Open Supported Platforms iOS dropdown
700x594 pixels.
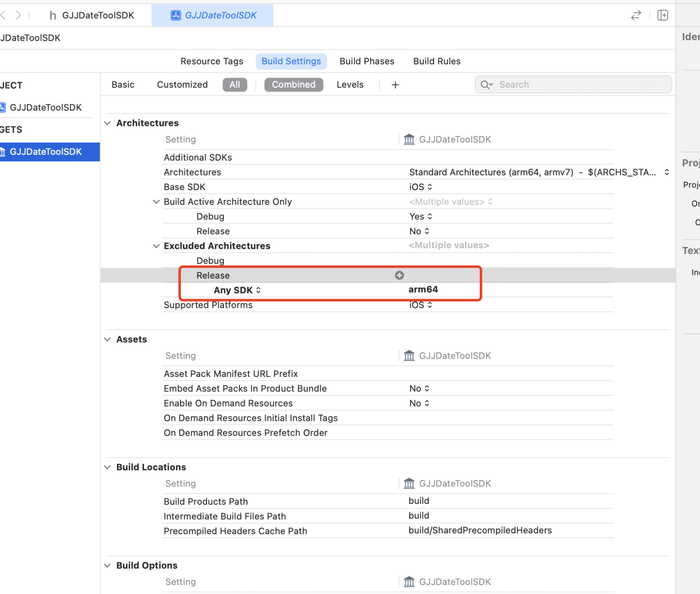421,305
